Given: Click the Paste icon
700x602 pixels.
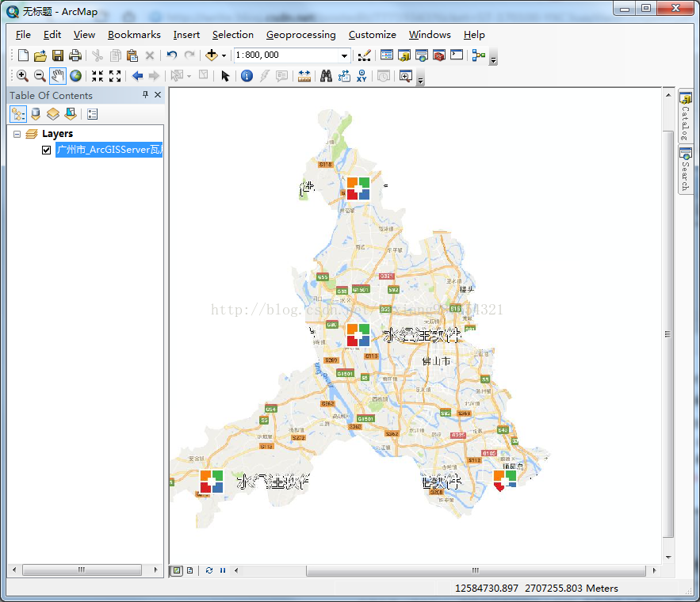Looking at the screenshot, I should click(x=132, y=55).
